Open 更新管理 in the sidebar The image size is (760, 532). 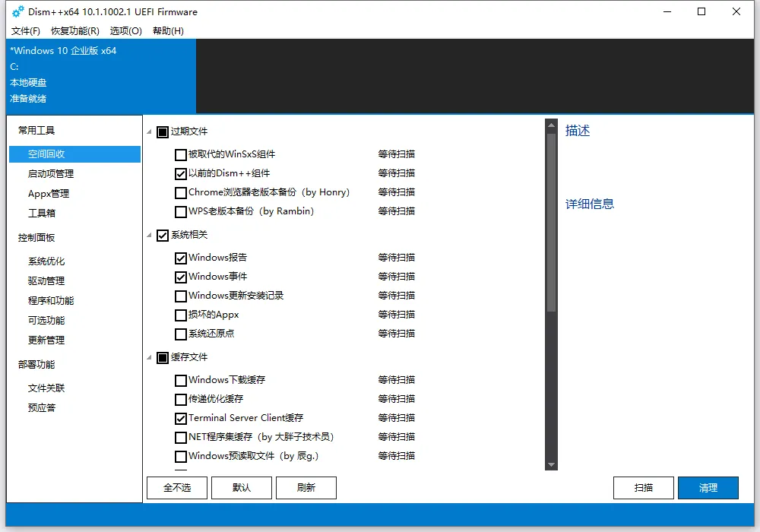pyautogui.click(x=46, y=340)
